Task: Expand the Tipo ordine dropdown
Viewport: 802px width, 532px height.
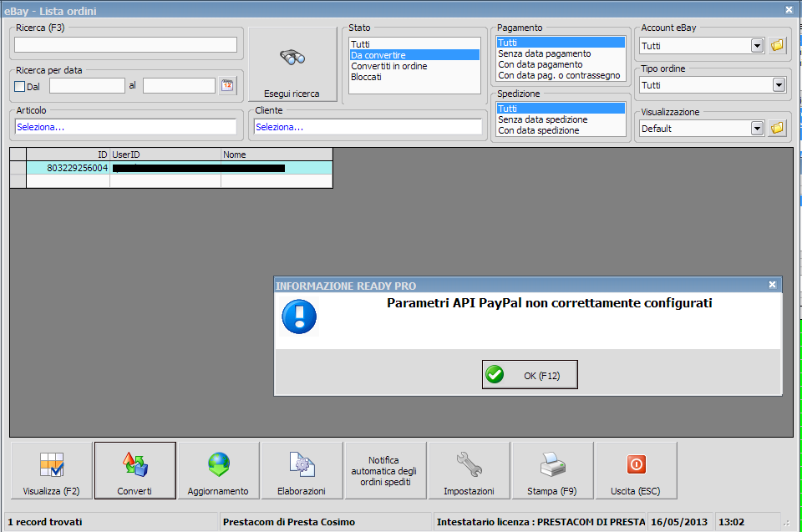Action: (779, 84)
